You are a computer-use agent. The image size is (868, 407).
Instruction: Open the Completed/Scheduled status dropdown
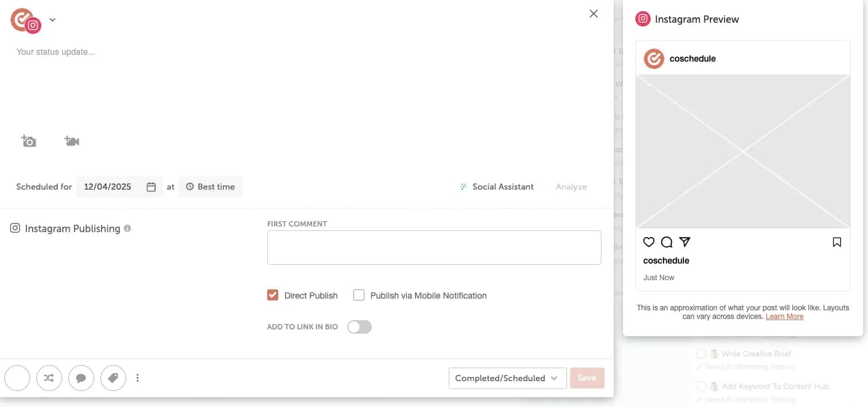507,377
